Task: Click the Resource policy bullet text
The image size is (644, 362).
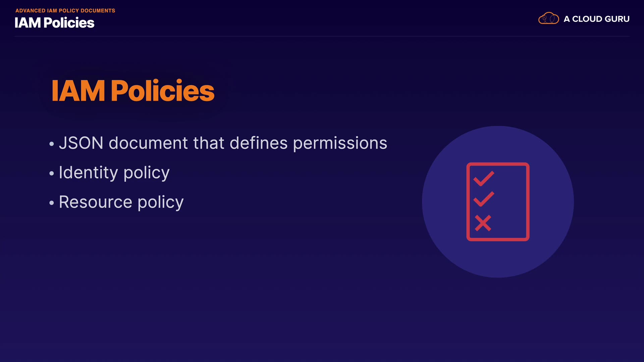Action: (121, 202)
